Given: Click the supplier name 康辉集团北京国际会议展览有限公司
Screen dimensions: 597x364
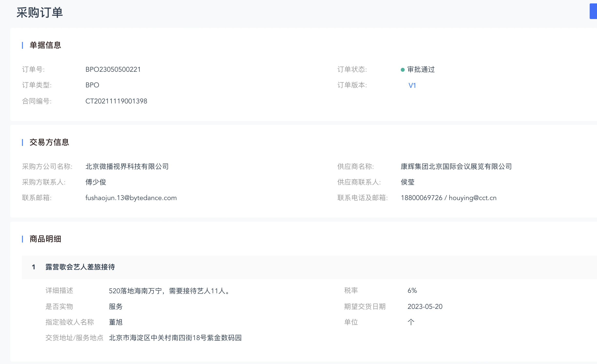Looking at the screenshot, I should (x=456, y=166).
